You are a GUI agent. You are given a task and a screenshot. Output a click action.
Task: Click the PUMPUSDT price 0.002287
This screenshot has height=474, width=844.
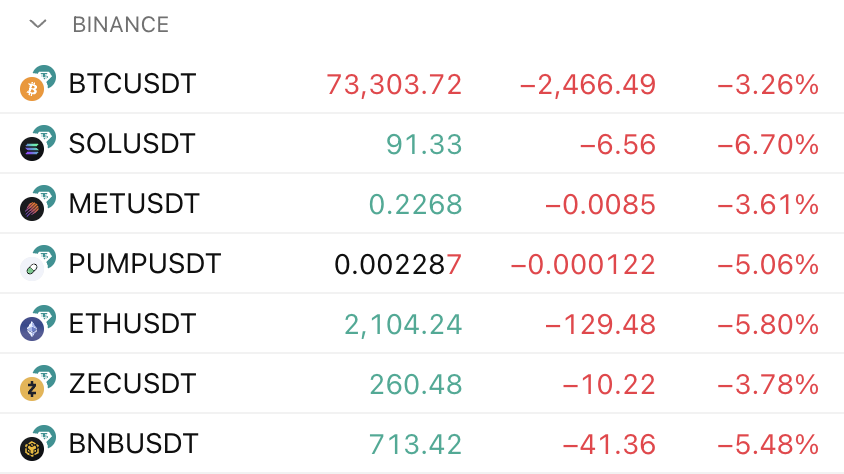click(x=398, y=264)
